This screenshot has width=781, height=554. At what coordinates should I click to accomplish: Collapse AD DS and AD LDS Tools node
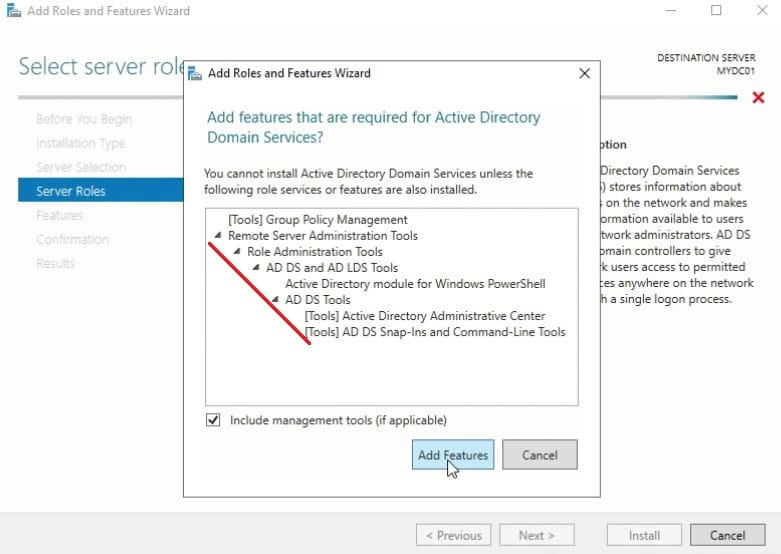coord(256,267)
